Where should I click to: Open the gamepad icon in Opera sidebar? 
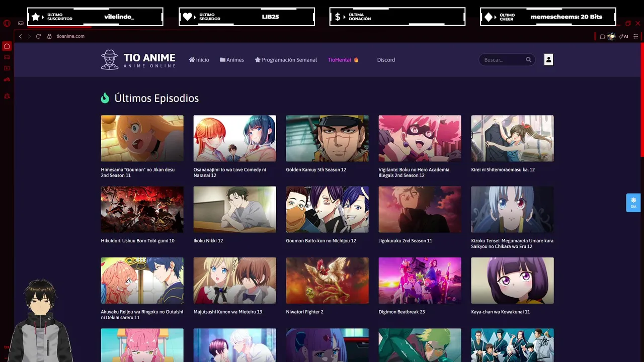tap(7, 57)
